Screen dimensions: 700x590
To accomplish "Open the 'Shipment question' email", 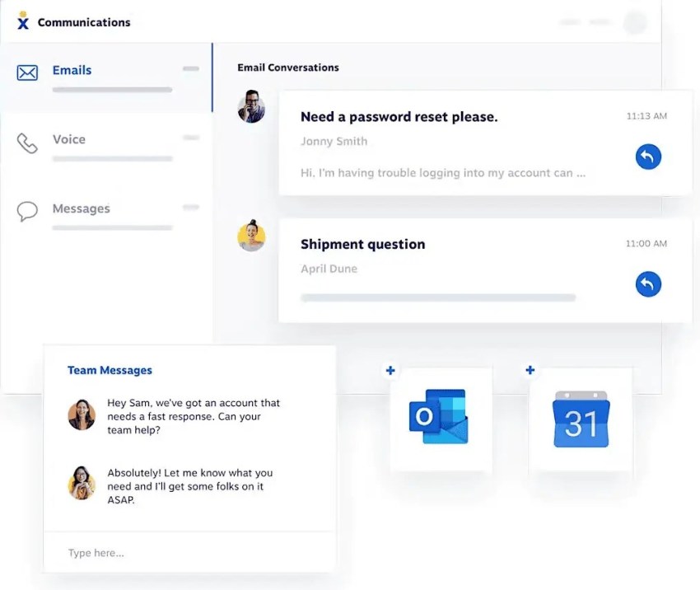I will [x=485, y=270].
